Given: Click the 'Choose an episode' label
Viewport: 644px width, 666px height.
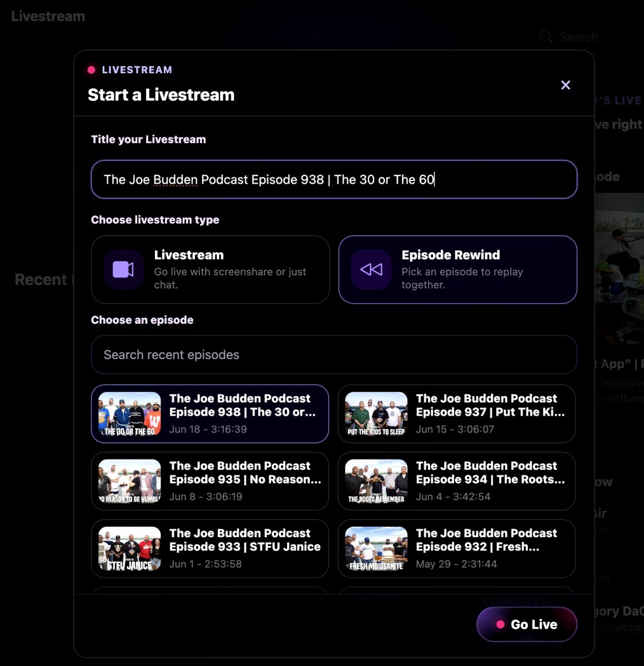Looking at the screenshot, I should (x=142, y=320).
